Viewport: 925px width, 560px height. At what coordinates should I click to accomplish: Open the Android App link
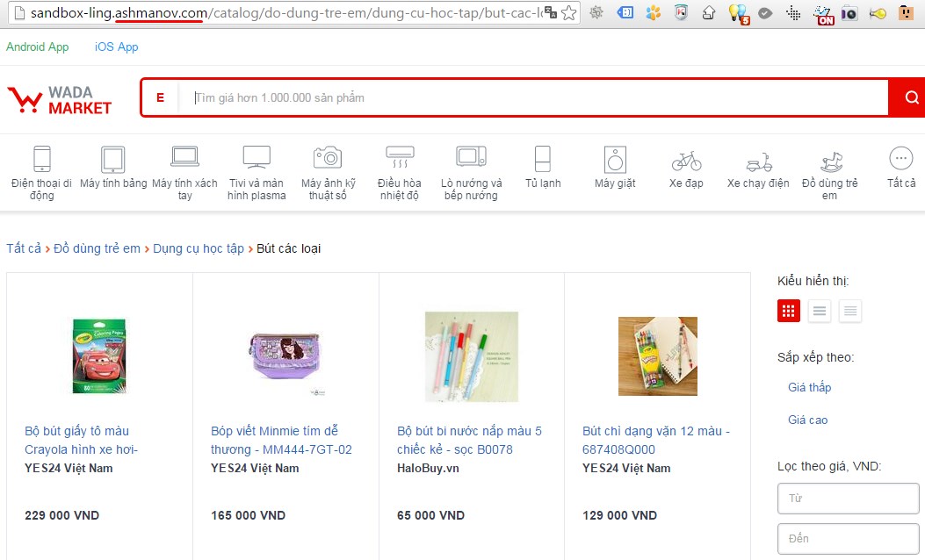pos(37,47)
